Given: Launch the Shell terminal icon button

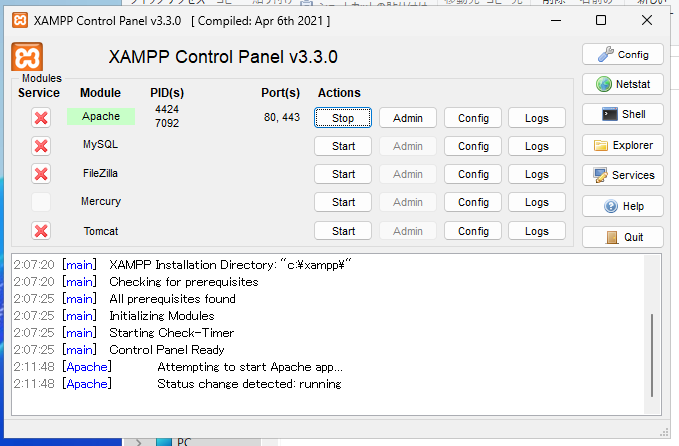Looking at the screenshot, I should click(x=622, y=115).
